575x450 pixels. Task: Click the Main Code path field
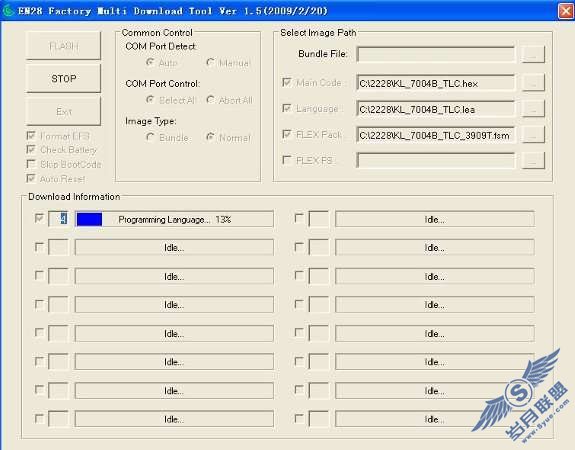(435, 83)
